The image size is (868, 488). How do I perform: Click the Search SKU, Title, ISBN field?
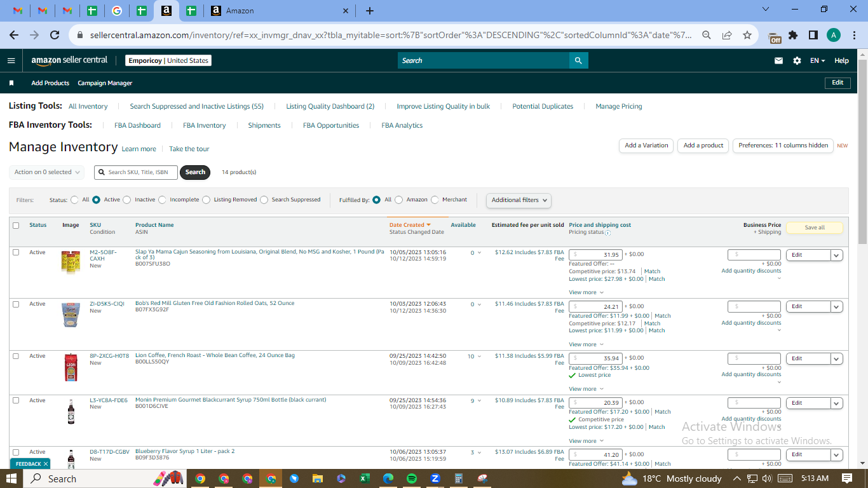[x=136, y=172]
